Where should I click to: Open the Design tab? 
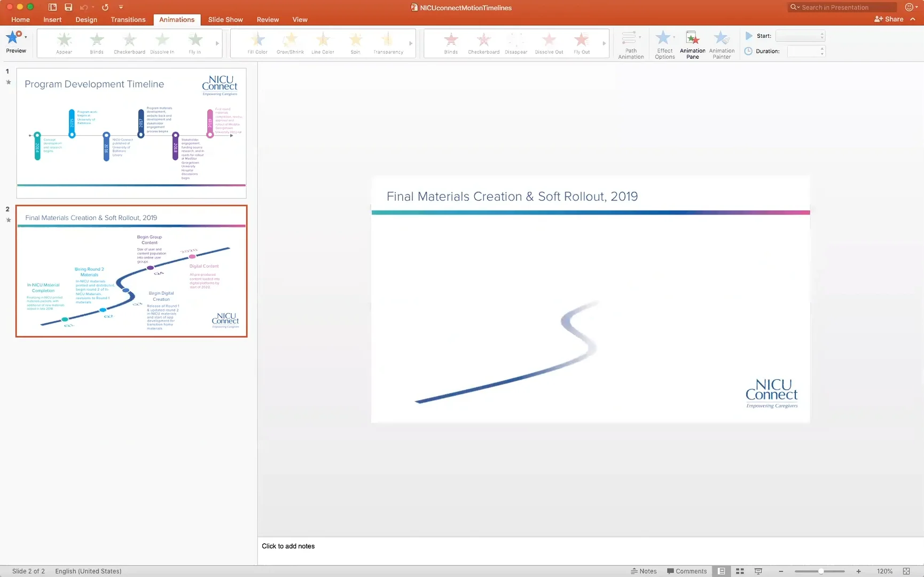[x=86, y=20]
